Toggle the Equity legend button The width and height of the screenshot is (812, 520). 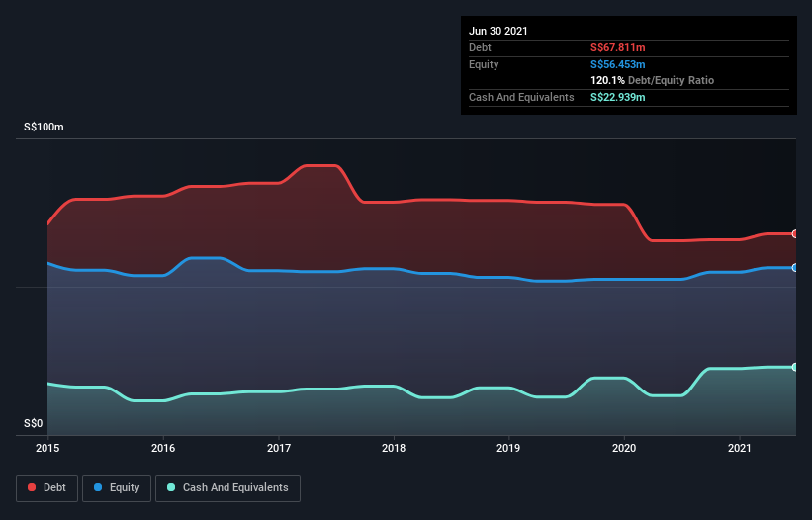(117, 488)
